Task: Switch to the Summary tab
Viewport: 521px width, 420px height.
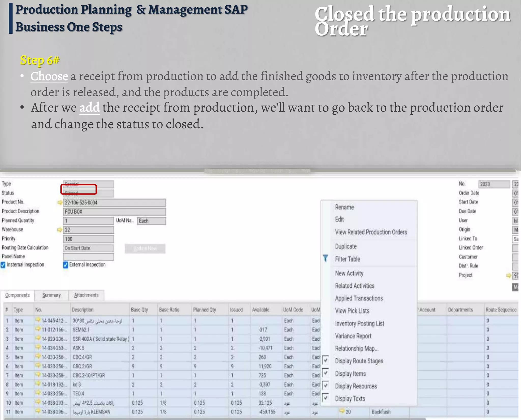Action: click(x=52, y=295)
